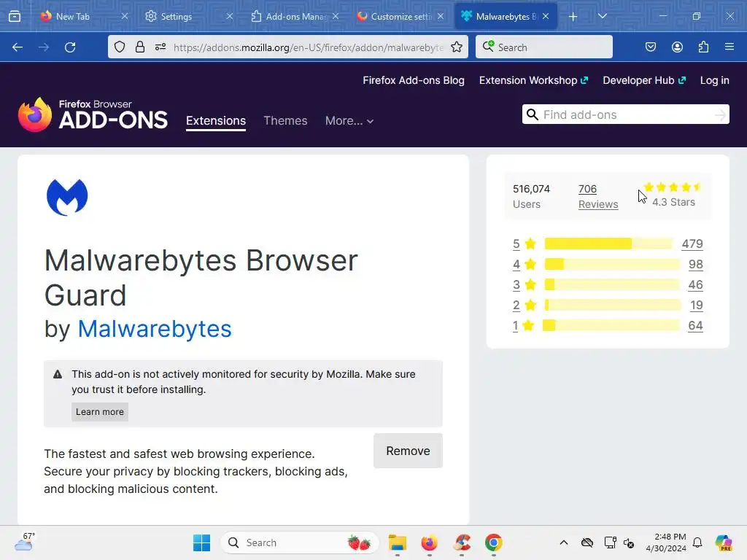Open Google Chrome from the taskbar
This screenshot has height=560, width=747.
click(x=494, y=542)
